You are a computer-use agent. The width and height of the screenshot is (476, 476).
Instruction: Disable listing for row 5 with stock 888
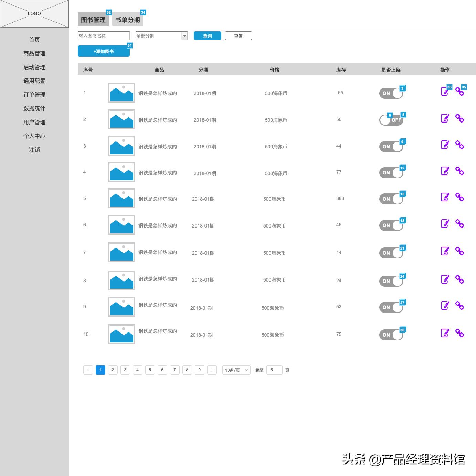pos(391,199)
